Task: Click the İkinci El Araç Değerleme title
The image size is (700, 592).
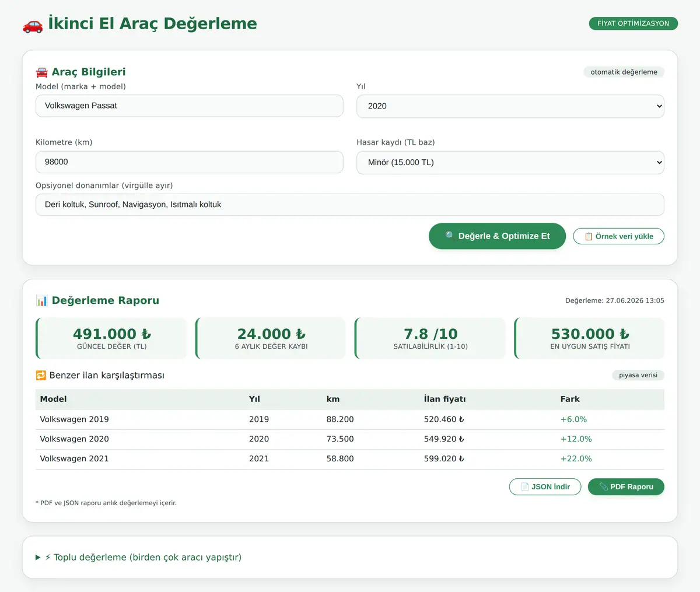Action: point(152,23)
